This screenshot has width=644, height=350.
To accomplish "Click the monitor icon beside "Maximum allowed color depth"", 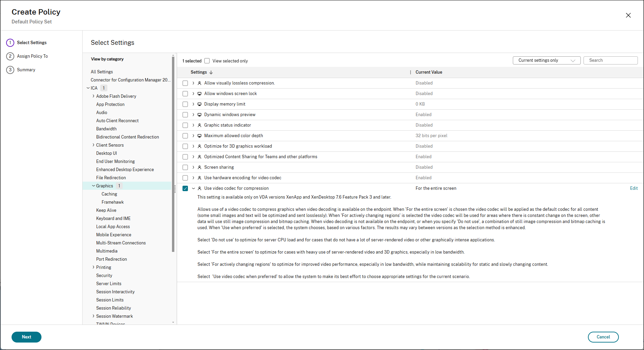I will (x=199, y=135).
